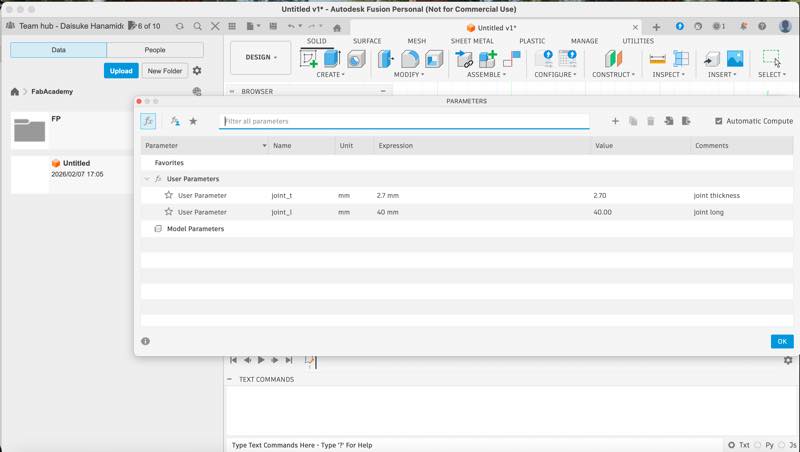This screenshot has width=800, height=452.
Task: Open the CREATE dropdown menu
Action: point(330,74)
